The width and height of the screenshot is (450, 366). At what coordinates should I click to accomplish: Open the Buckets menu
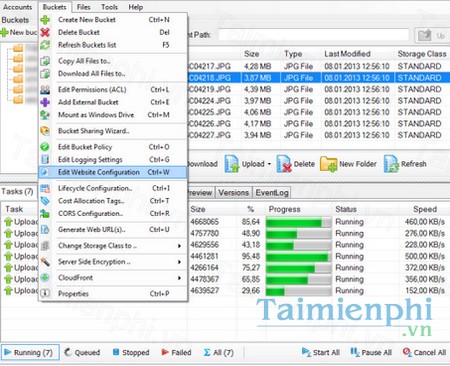54,7
